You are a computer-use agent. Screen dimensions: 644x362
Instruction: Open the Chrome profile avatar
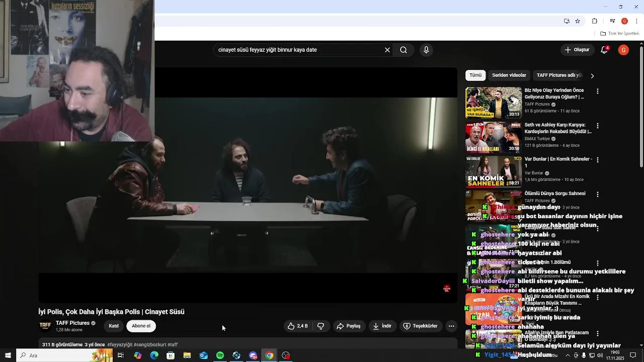(x=624, y=21)
